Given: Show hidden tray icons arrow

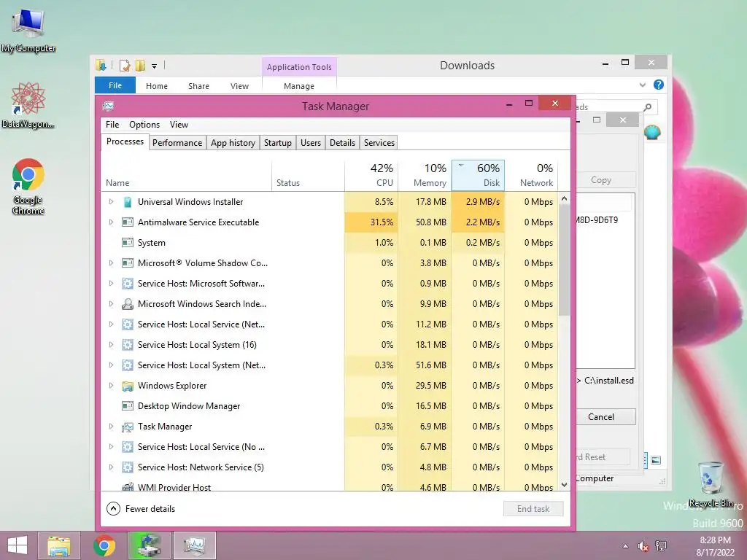Looking at the screenshot, I should [625, 546].
